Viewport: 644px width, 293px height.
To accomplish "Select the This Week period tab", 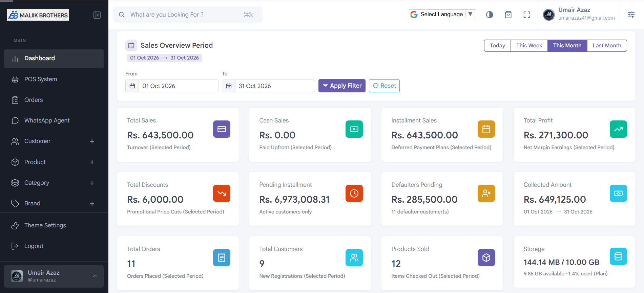I will pos(529,46).
